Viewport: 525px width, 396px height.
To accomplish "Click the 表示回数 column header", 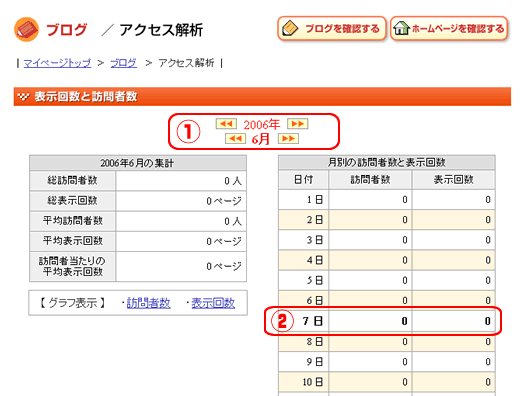I will (454, 180).
